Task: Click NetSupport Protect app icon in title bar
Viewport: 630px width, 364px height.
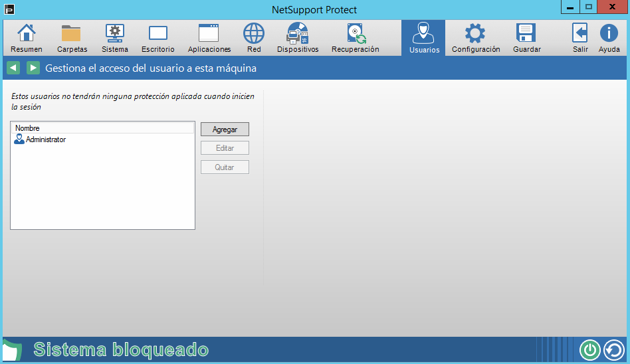Action: click(9, 9)
